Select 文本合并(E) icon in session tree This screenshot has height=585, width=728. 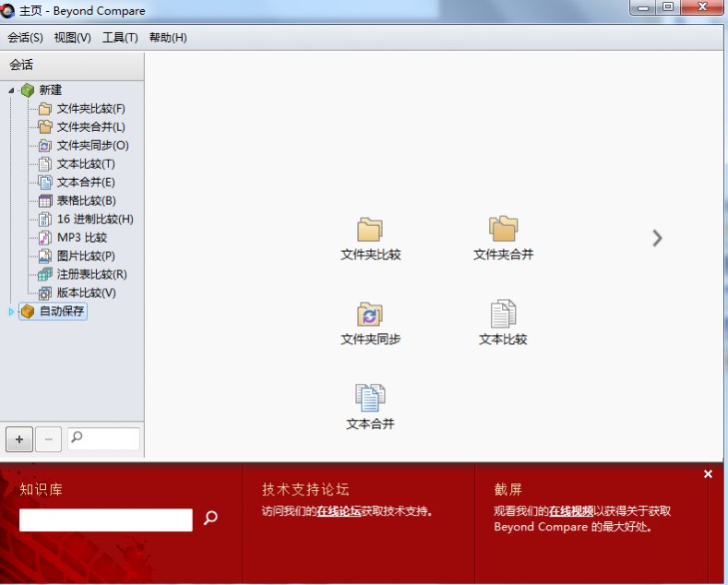click(x=45, y=183)
